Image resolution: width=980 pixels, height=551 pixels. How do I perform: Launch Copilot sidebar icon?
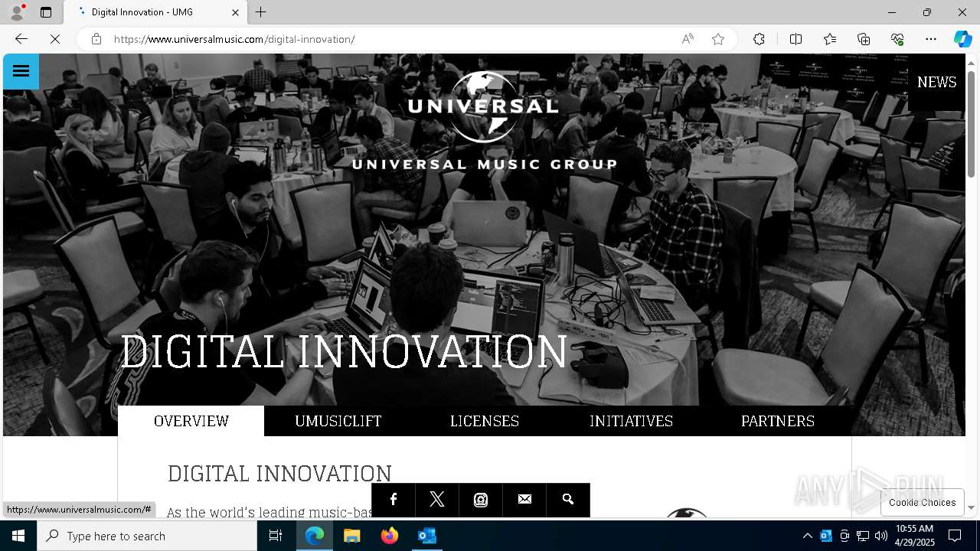point(962,39)
